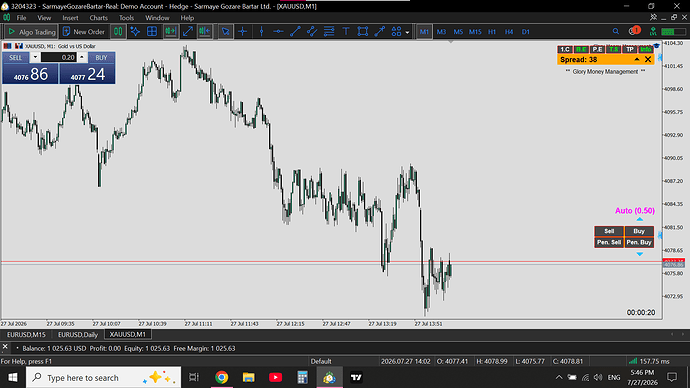Image resolution: width=690 pixels, height=388 pixels.
Task: Collapse the Spread panel with up arrow
Action: pyautogui.click(x=637, y=59)
